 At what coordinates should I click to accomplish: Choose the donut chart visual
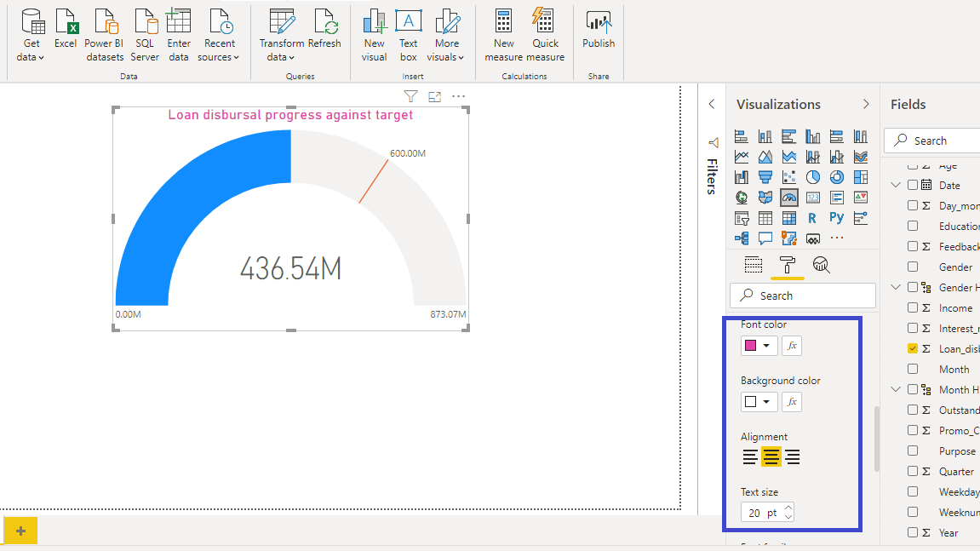tap(836, 178)
